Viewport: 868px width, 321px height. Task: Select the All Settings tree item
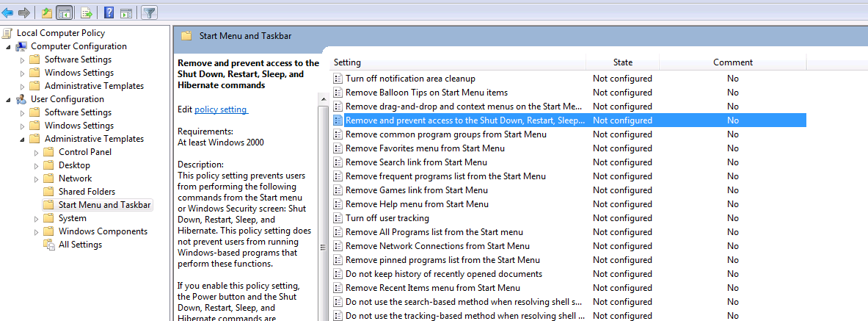pos(80,245)
